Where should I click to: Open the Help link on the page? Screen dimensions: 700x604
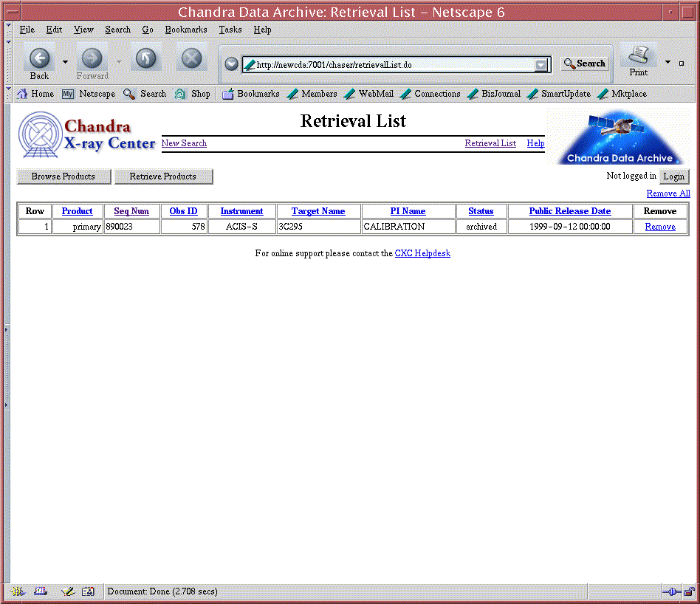536,143
